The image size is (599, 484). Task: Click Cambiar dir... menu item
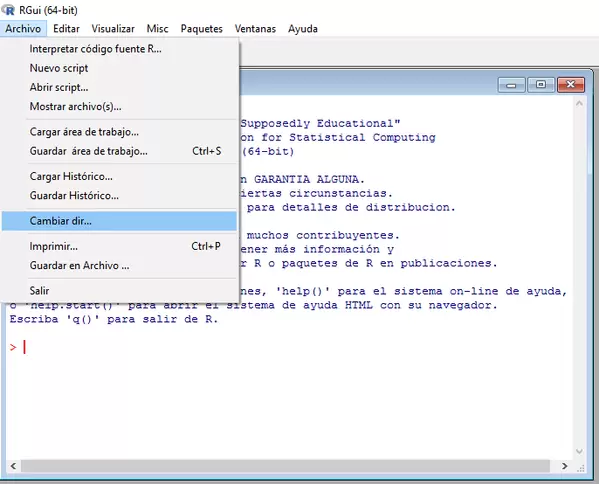pos(119,221)
